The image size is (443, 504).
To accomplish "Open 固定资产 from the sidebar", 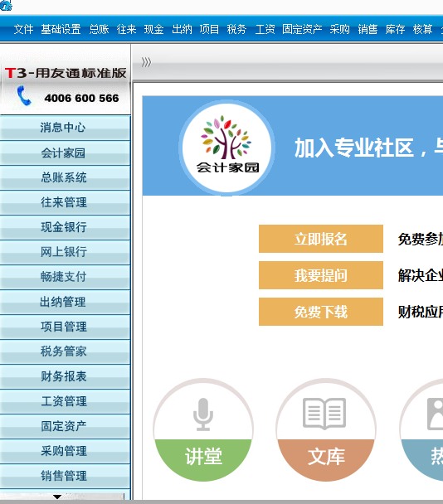I will 65,426.
